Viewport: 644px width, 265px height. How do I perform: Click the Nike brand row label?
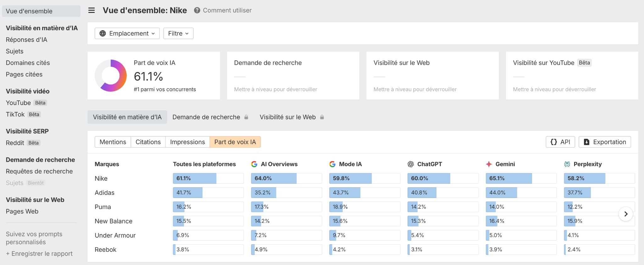(x=101, y=178)
